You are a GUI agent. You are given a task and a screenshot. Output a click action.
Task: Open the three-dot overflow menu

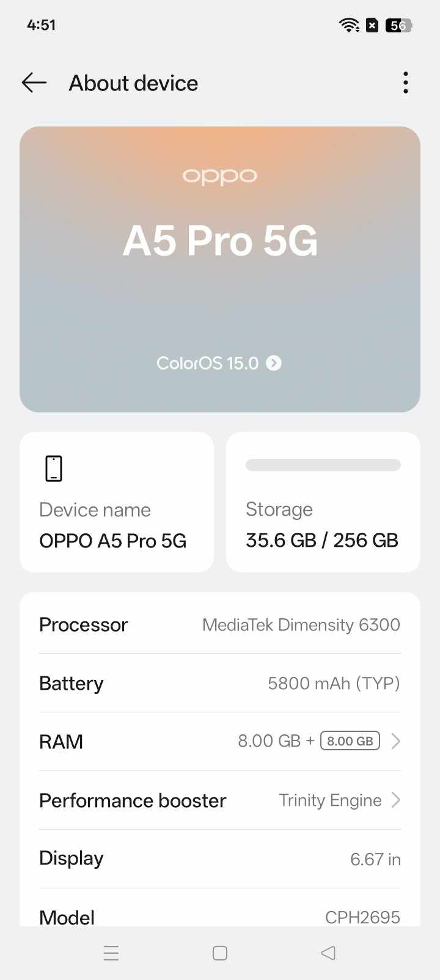coord(405,82)
